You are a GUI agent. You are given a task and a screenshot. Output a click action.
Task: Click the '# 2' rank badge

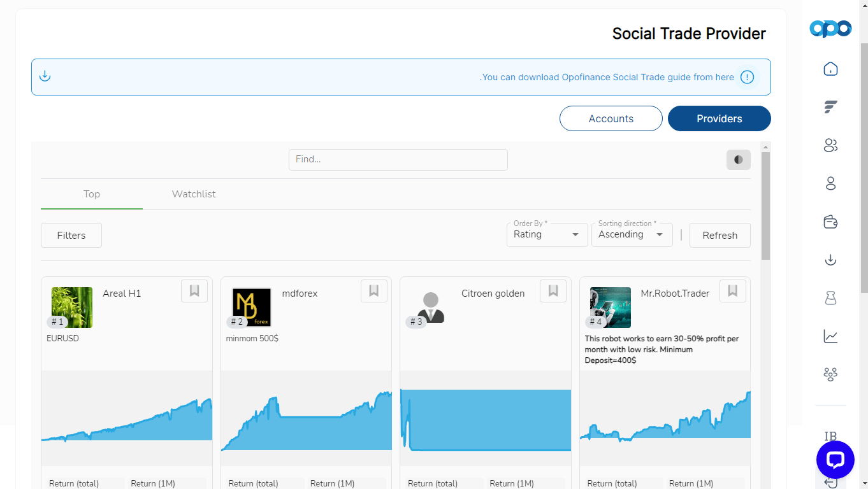click(x=237, y=322)
